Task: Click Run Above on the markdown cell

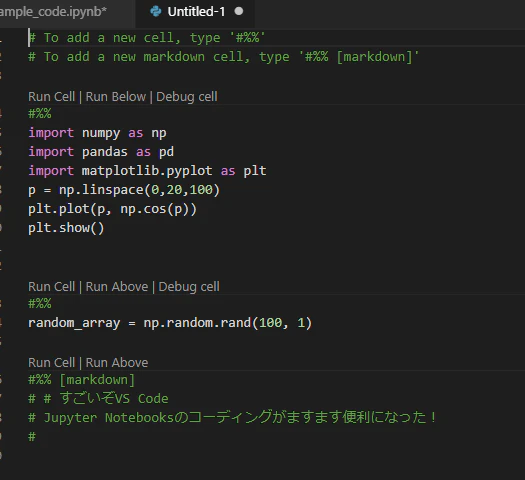Action: 117,363
